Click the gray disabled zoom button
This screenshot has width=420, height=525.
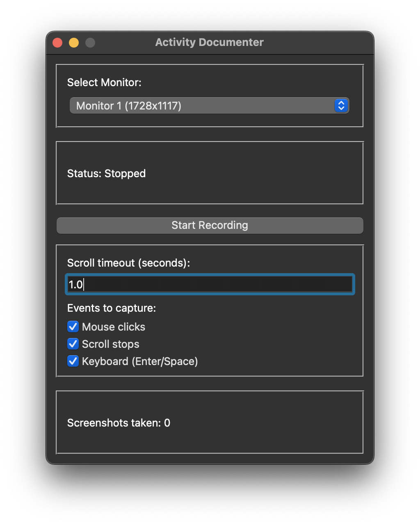click(x=90, y=43)
